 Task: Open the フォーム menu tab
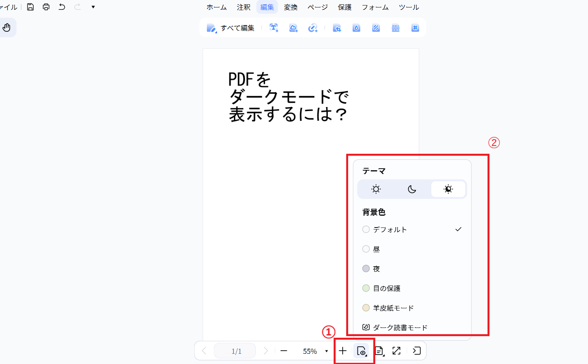tap(375, 7)
